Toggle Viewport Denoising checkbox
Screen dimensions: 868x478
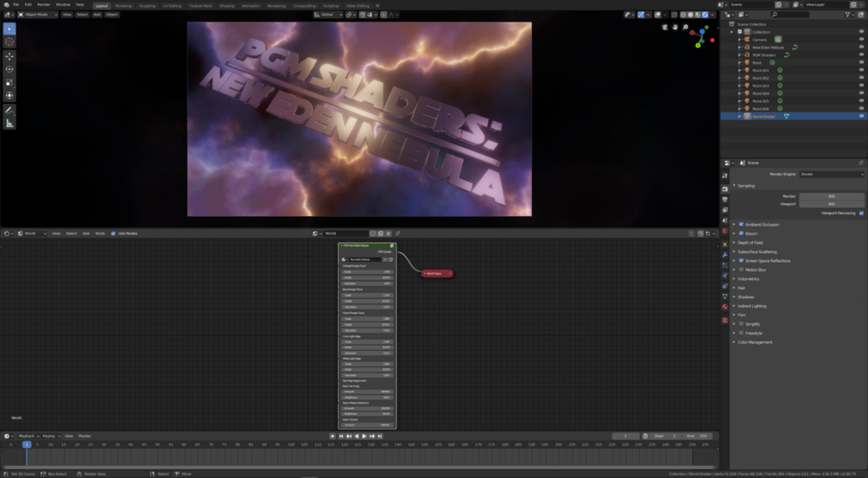(861, 214)
